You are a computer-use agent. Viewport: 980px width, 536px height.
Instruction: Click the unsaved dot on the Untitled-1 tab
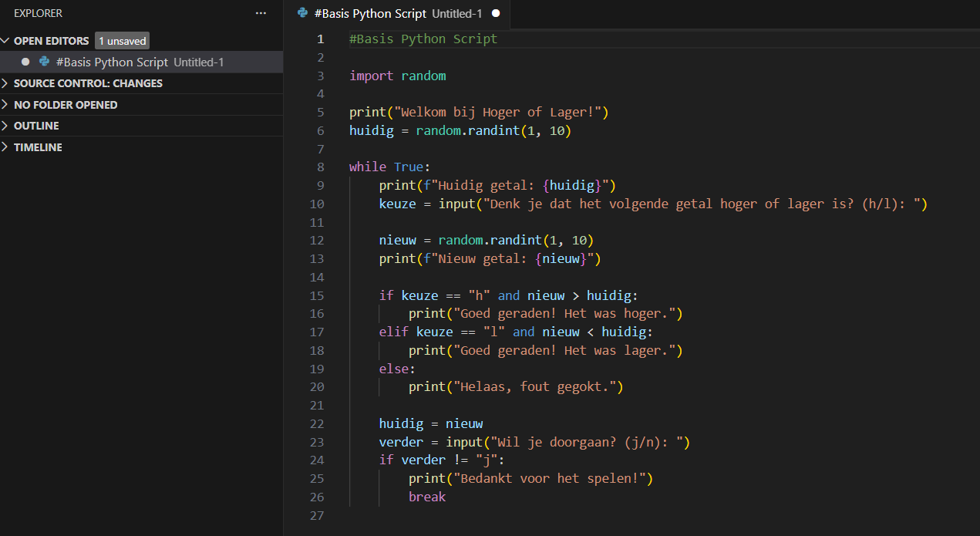[496, 13]
